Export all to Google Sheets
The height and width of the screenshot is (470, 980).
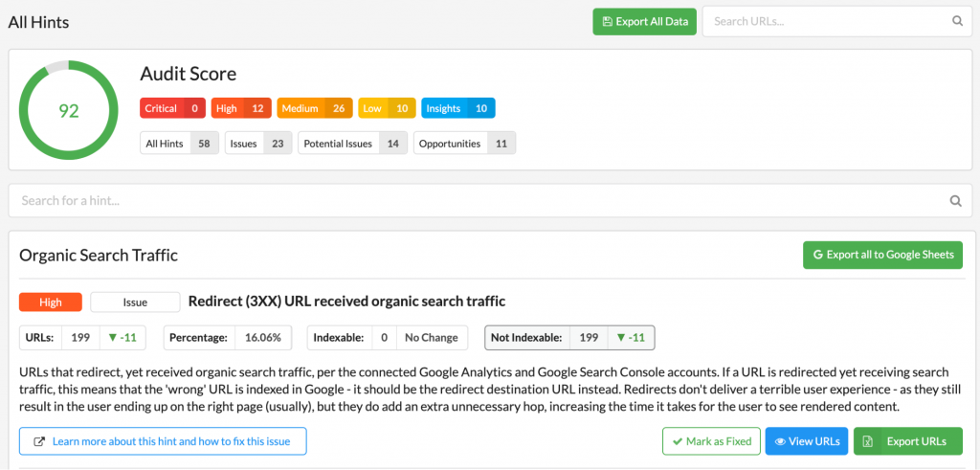click(882, 255)
